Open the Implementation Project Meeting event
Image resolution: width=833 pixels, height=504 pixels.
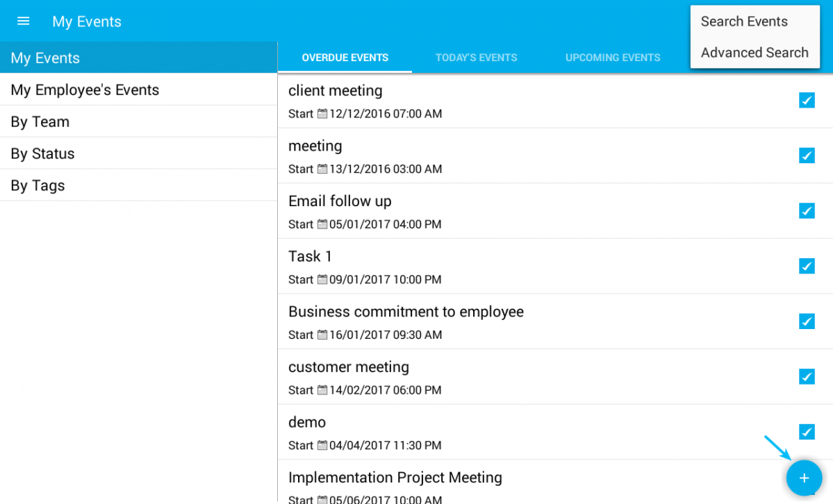click(x=395, y=478)
